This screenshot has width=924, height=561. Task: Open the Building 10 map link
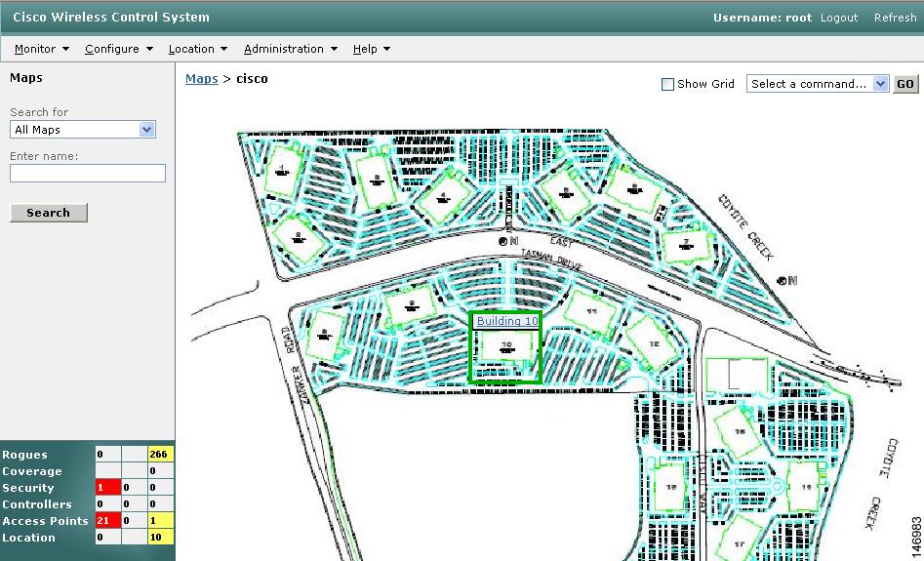coord(507,321)
